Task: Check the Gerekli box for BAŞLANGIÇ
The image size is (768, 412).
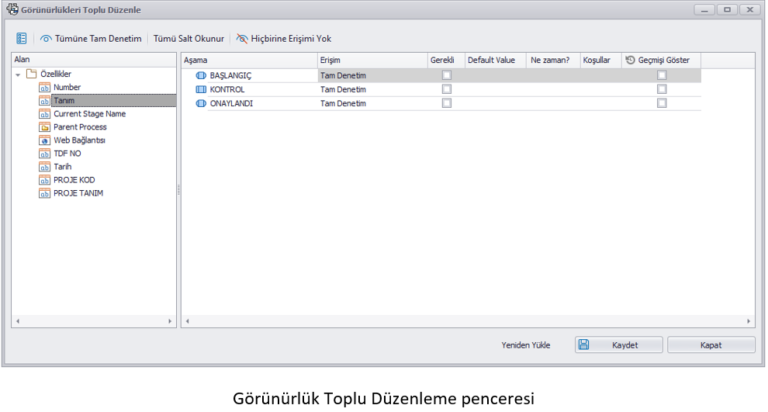Action: (446, 75)
